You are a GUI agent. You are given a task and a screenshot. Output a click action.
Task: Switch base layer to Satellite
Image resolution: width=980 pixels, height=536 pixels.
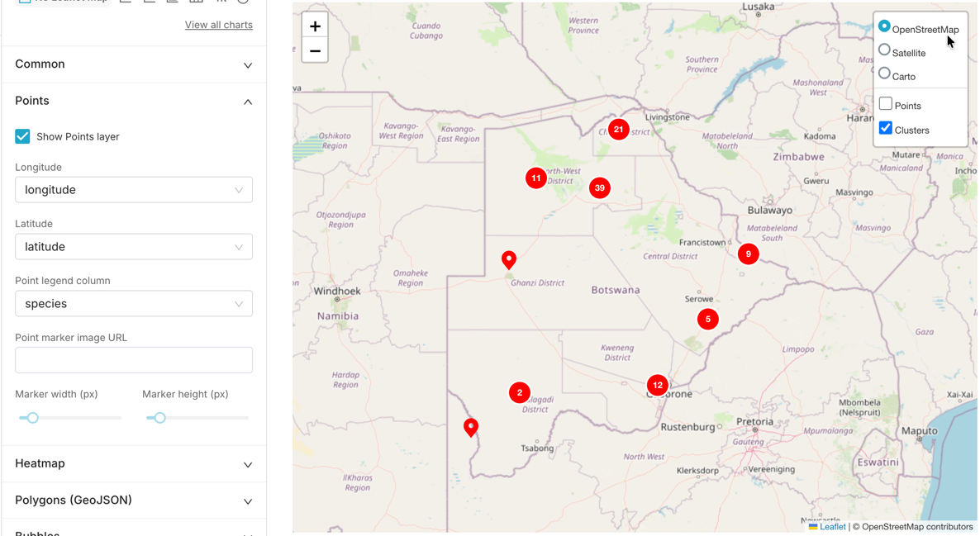(884, 50)
